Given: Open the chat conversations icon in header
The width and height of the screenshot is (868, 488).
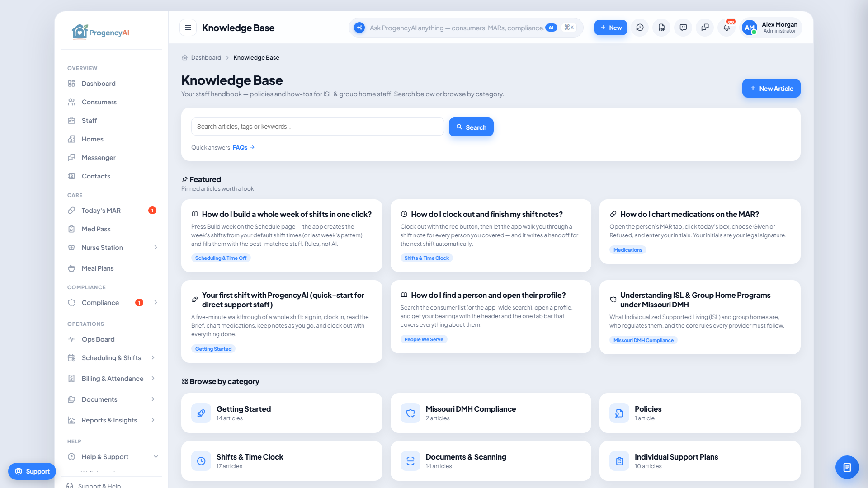Looking at the screenshot, I should (705, 28).
